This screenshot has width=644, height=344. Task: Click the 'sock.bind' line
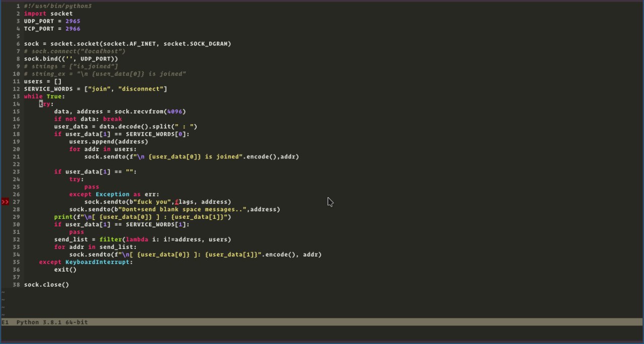click(x=71, y=59)
